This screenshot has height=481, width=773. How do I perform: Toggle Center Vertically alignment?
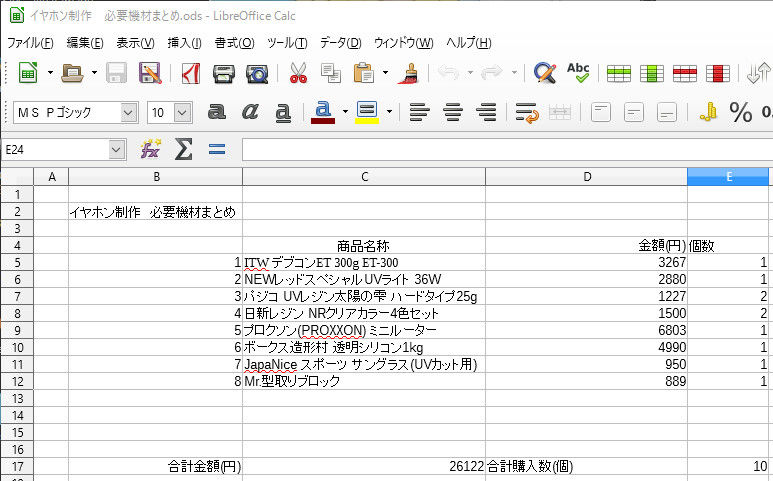point(633,113)
